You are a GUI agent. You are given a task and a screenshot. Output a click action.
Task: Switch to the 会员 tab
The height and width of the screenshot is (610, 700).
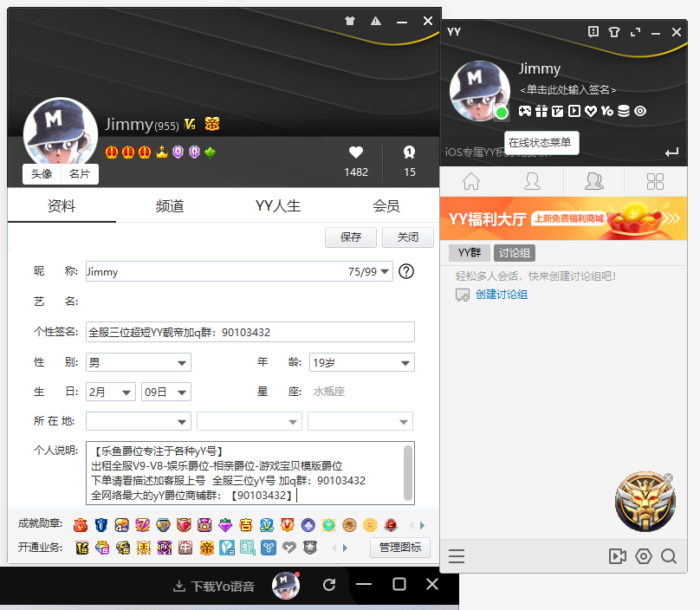pos(386,206)
